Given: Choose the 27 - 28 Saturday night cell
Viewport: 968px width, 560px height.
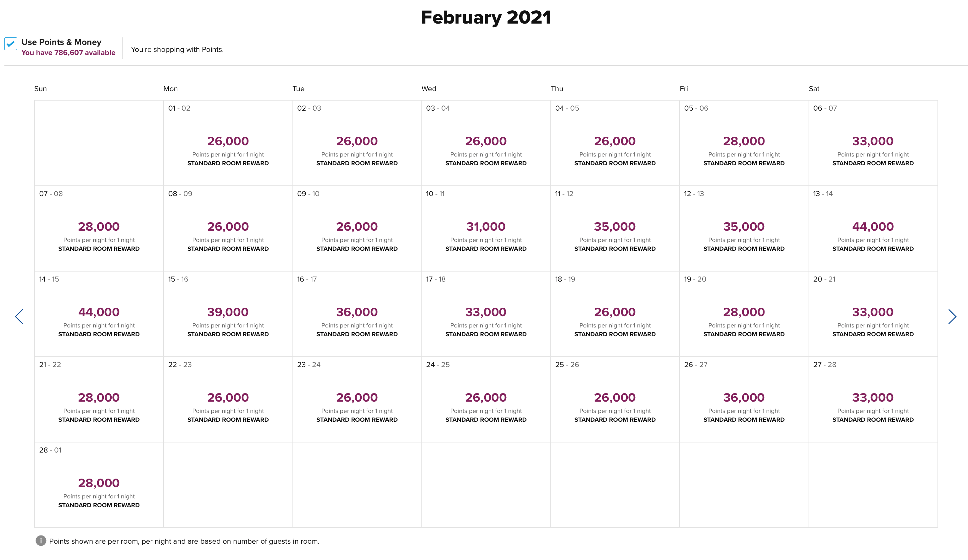Looking at the screenshot, I should (873, 399).
